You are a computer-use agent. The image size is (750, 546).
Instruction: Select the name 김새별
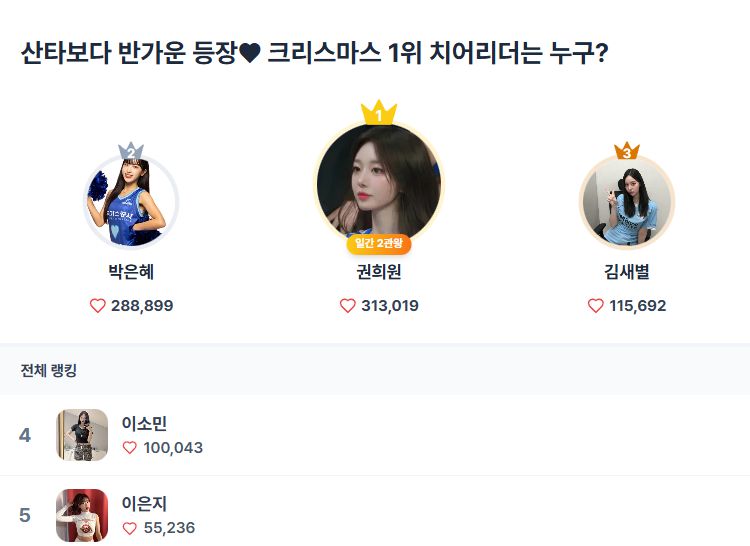click(627, 272)
